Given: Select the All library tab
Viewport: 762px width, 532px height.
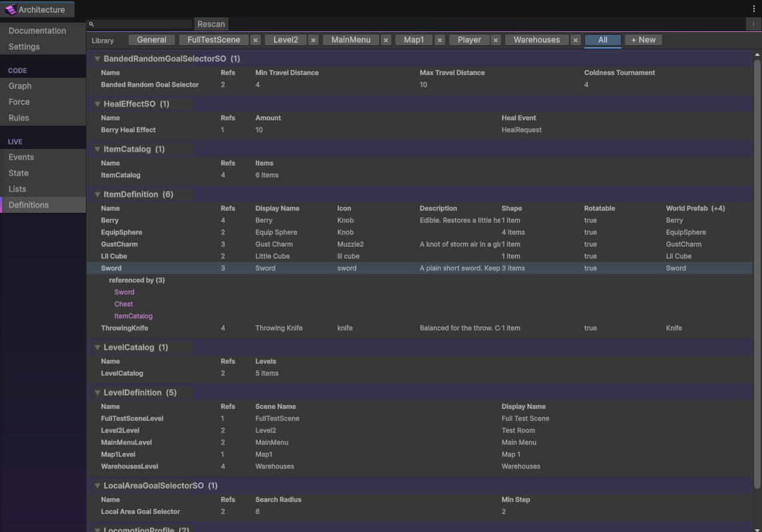Looking at the screenshot, I should coord(602,40).
